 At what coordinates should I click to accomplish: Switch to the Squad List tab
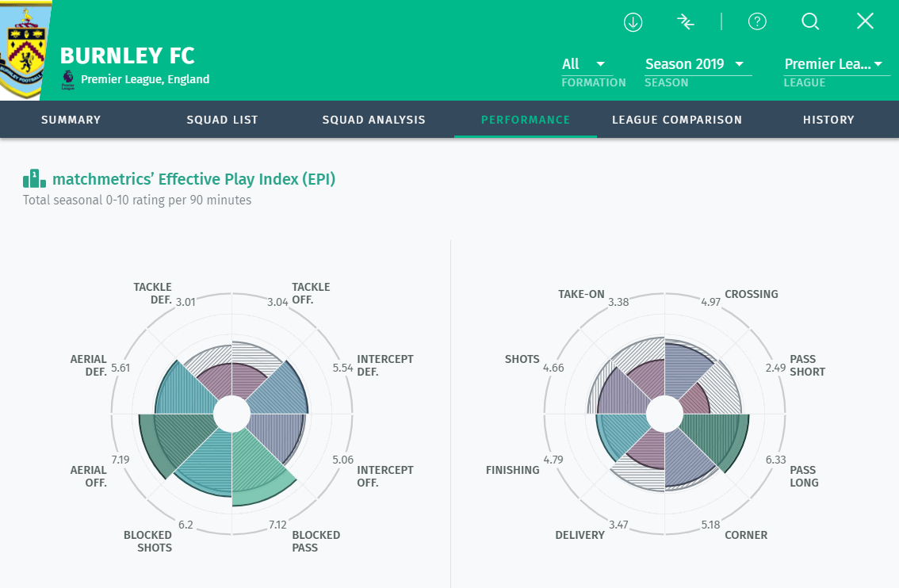(x=223, y=120)
